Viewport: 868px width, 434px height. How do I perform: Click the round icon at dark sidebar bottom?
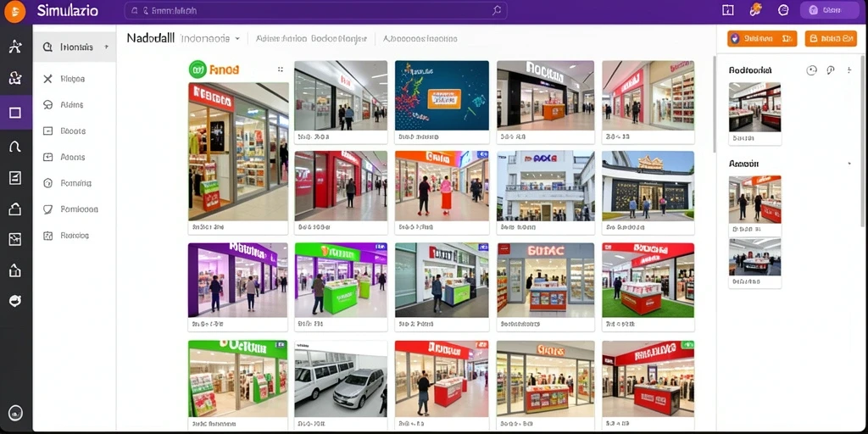point(15,413)
